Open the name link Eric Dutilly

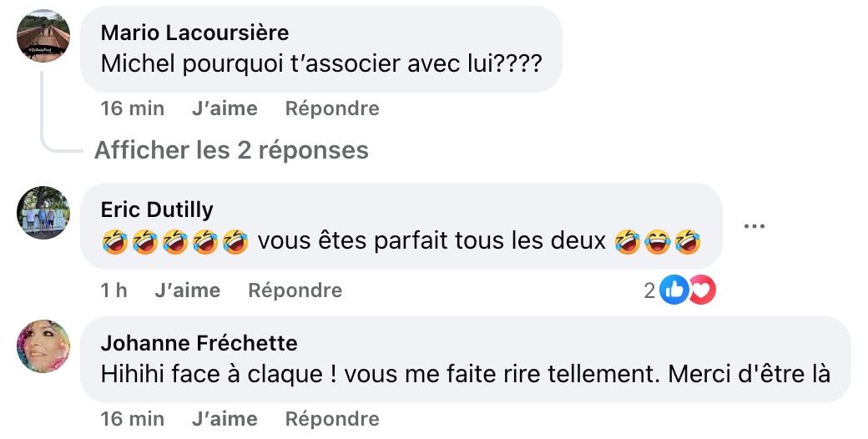tap(157, 209)
